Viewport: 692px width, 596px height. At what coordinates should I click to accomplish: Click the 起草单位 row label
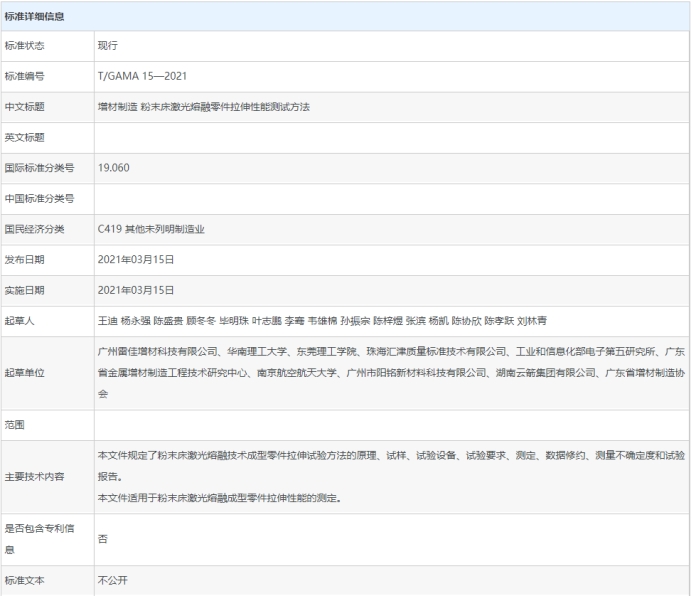(x=25, y=373)
